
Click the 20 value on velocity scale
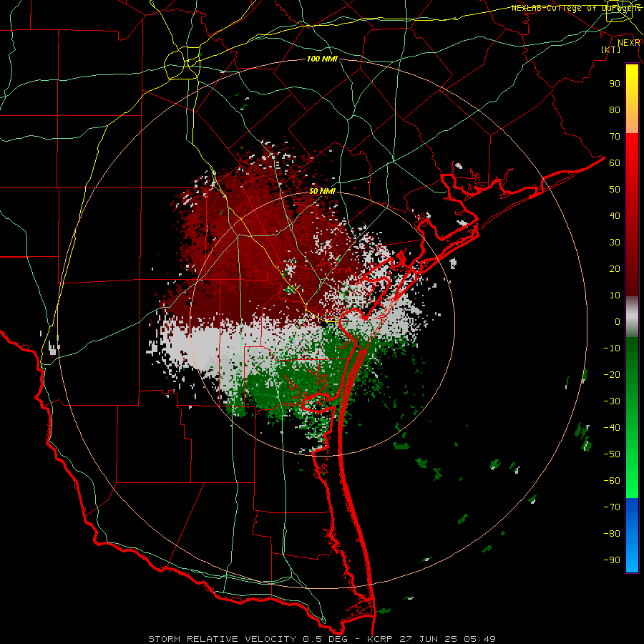[x=615, y=269]
